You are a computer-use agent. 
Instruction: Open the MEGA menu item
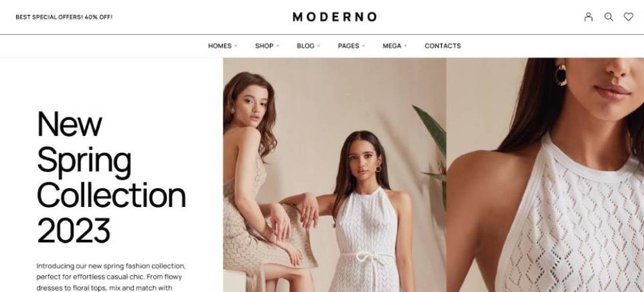coord(392,46)
